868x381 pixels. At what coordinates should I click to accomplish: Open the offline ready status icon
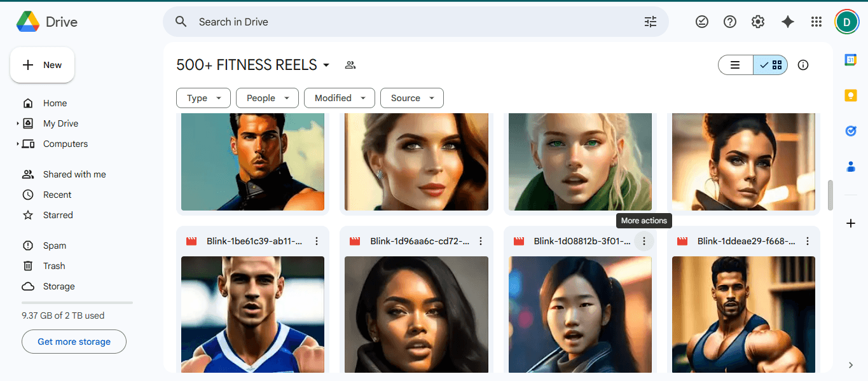[702, 22]
